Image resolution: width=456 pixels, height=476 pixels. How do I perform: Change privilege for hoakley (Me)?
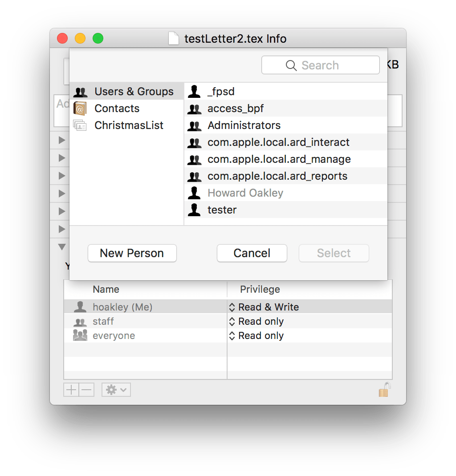(264, 307)
